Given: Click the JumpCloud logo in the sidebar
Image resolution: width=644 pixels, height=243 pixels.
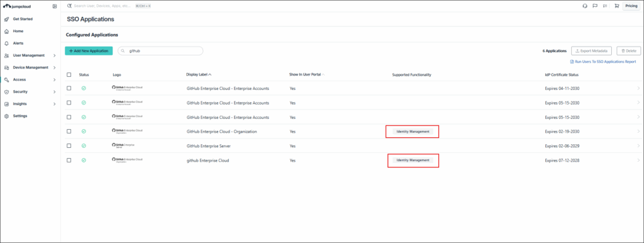Looking at the screenshot, I should (17, 6).
